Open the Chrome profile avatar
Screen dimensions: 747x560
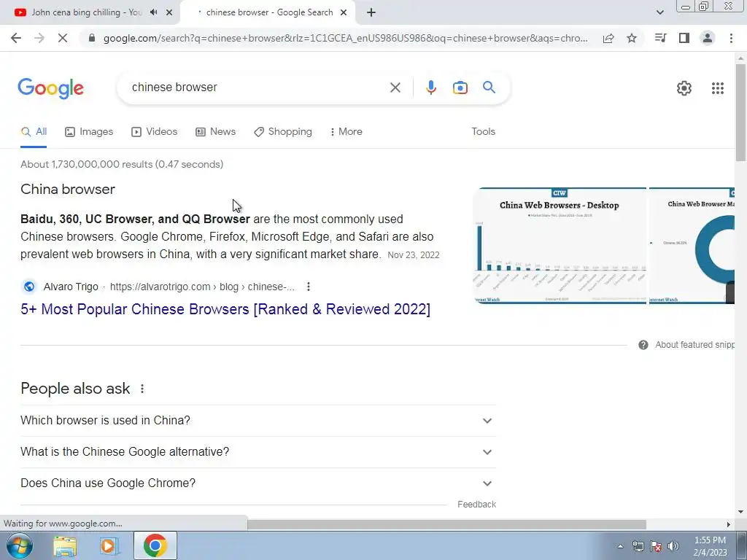click(708, 38)
